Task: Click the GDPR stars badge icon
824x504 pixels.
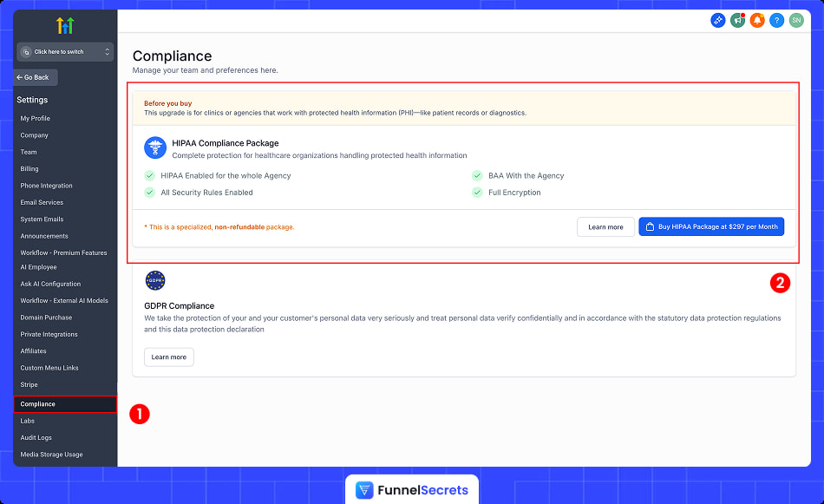Action: click(x=155, y=280)
